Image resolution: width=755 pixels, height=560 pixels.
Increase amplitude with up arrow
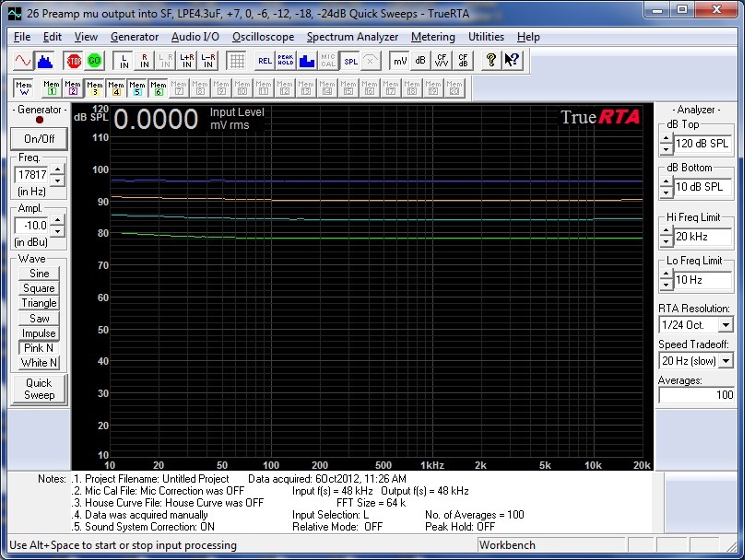(58, 220)
